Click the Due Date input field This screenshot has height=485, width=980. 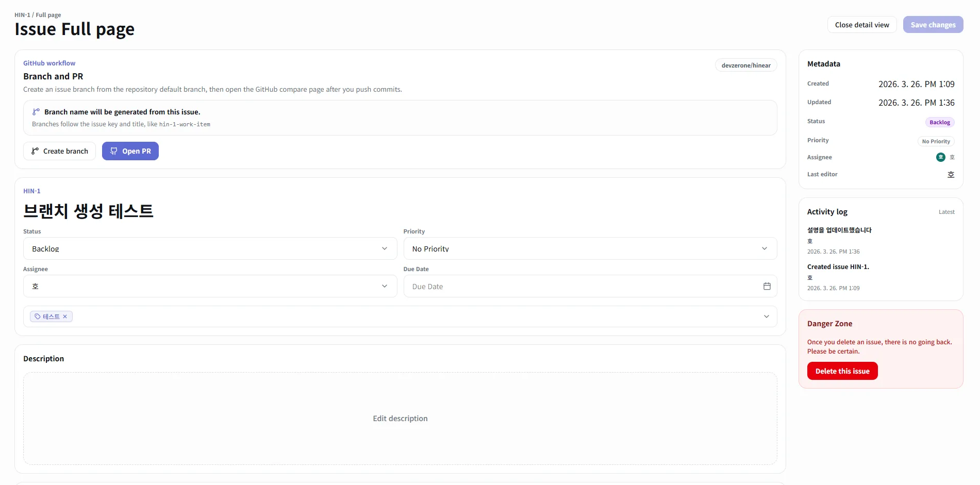pos(590,286)
